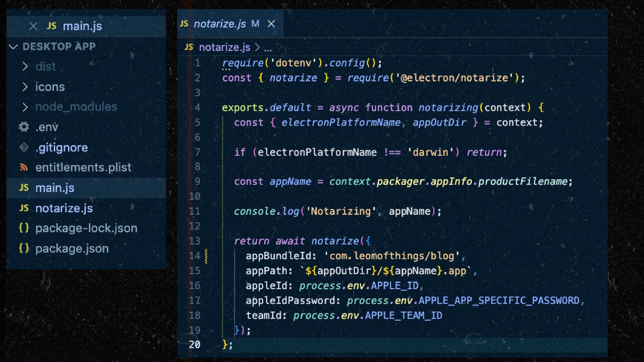The height and width of the screenshot is (362, 644).
Task: Click the git icon beside .gitignore
Action: coord(24,147)
